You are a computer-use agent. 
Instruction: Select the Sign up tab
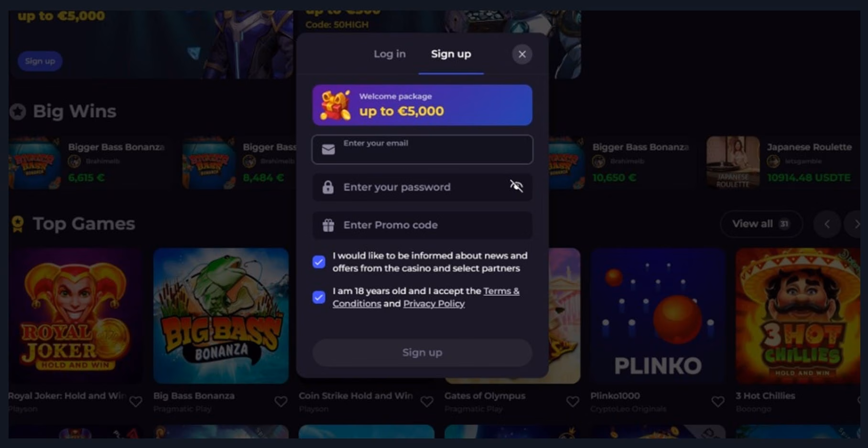451,54
